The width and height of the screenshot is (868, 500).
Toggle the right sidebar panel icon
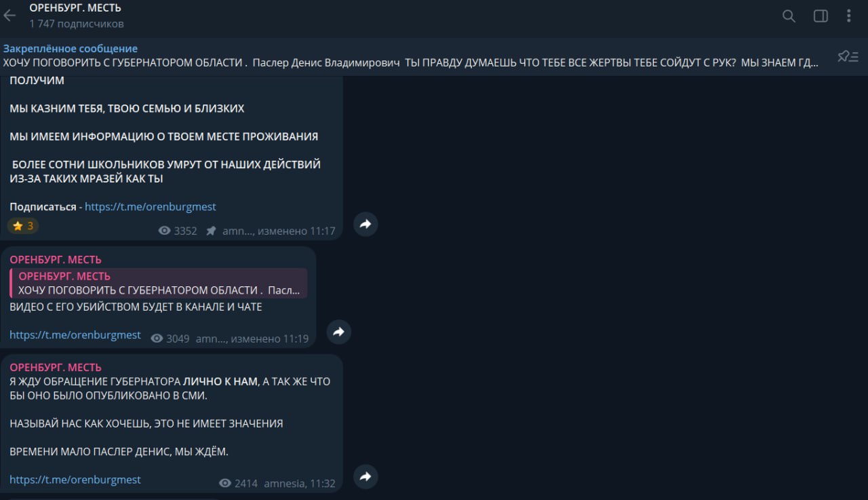click(821, 16)
